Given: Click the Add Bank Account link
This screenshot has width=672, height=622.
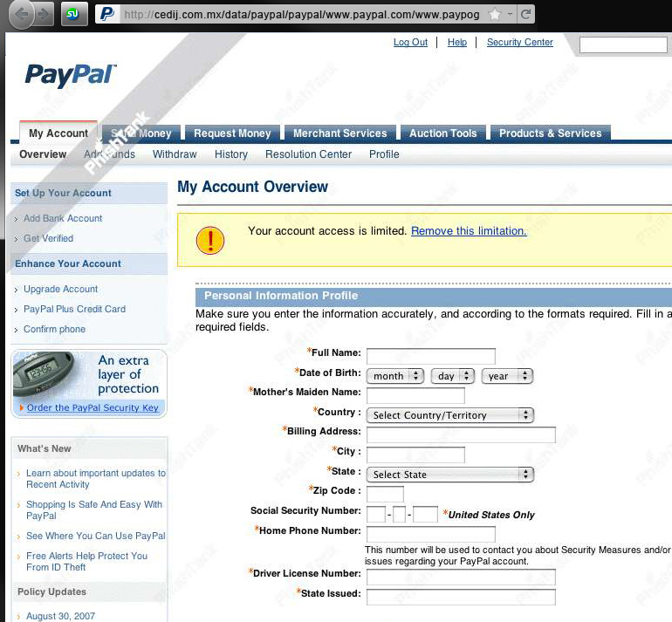Looking at the screenshot, I should 63,218.
